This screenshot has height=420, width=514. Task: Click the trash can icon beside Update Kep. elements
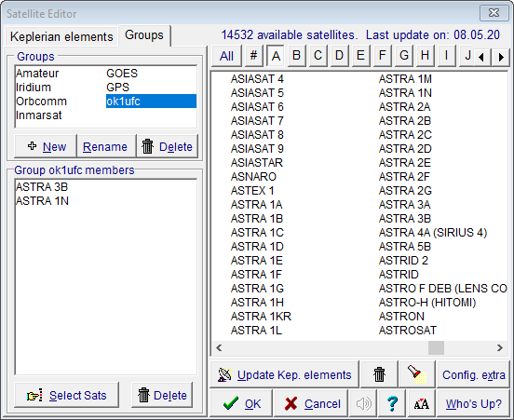coord(379,374)
